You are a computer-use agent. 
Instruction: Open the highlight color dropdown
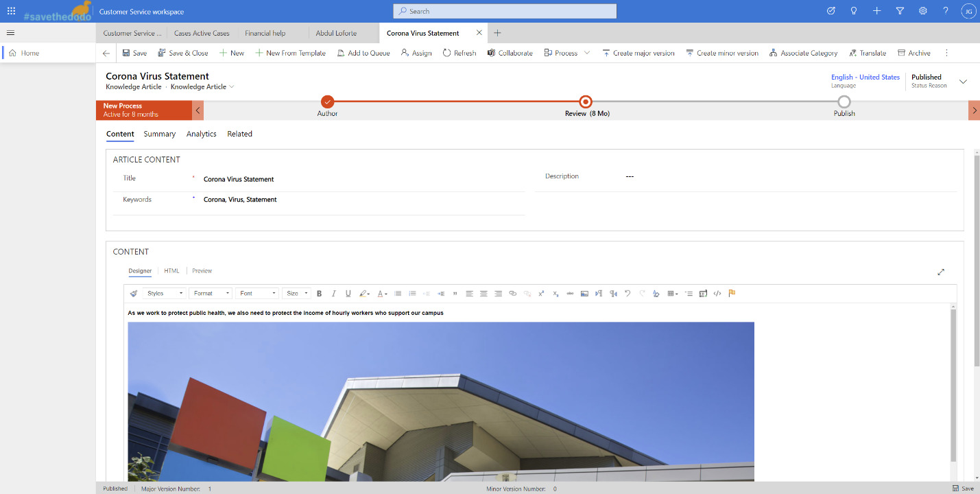pos(365,293)
